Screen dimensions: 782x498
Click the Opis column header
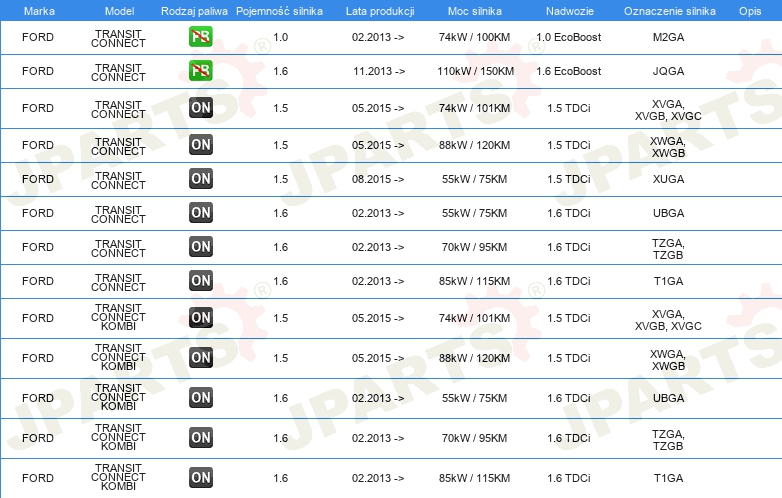point(750,11)
